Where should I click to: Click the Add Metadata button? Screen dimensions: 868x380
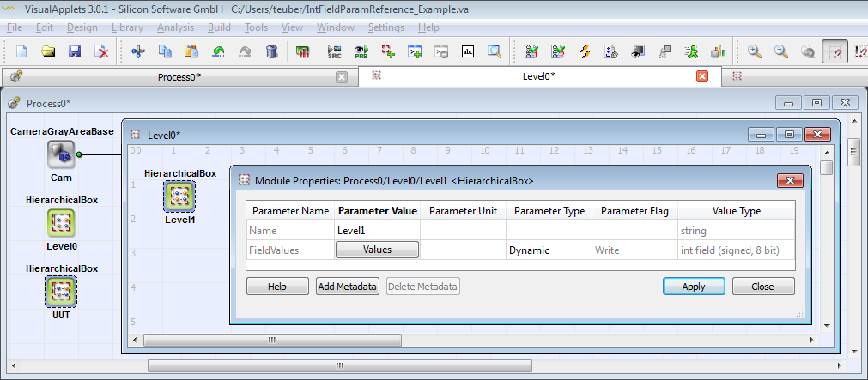tap(347, 287)
